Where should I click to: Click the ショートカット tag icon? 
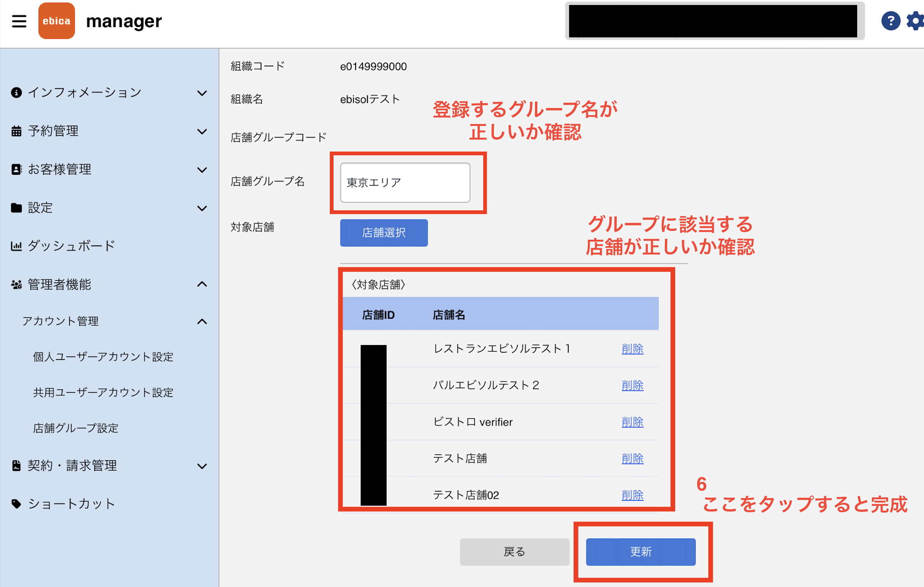tap(16, 504)
